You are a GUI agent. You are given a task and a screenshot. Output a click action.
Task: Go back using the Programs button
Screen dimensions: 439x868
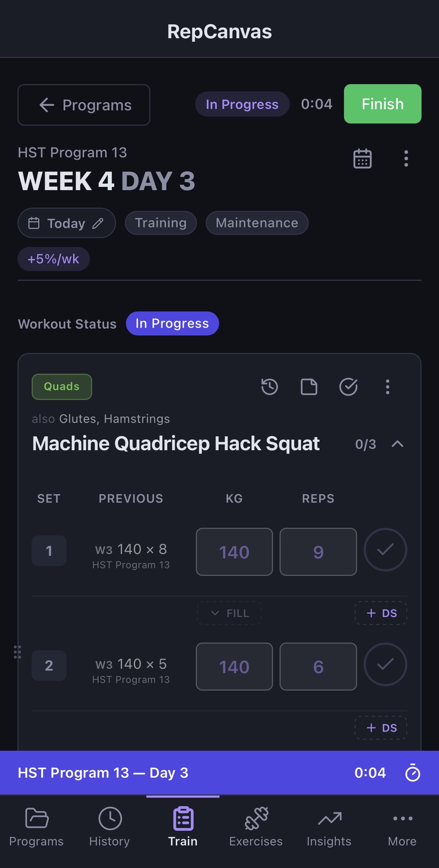tap(83, 105)
